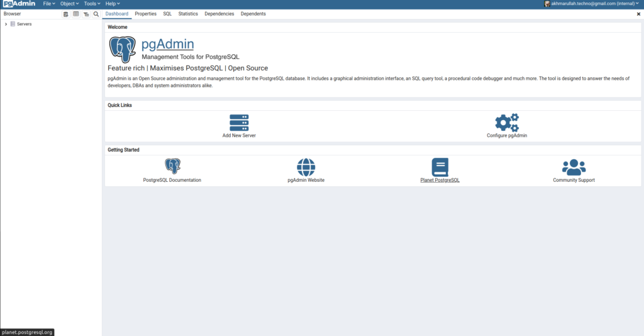The height and width of the screenshot is (336, 644).
Task: Open the File menu
Action: click(x=49, y=4)
